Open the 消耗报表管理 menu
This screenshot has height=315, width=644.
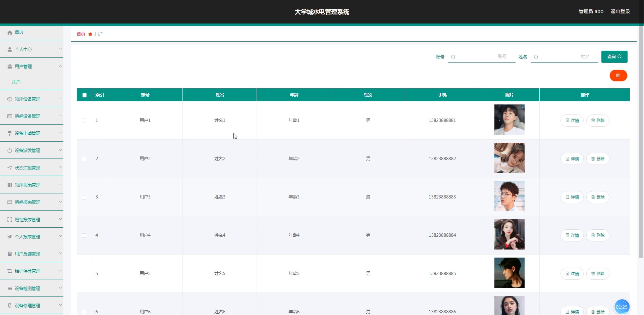tap(32, 202)
